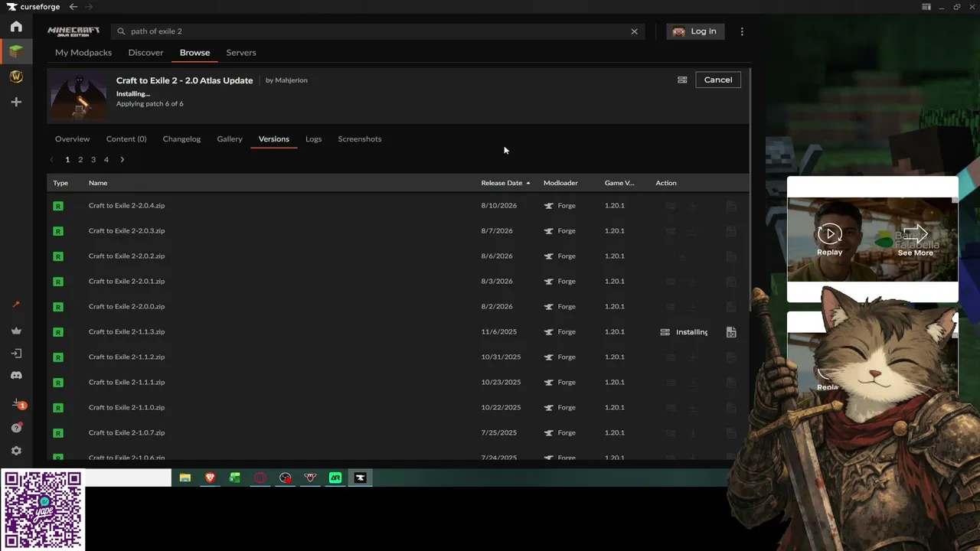The height and width of the screenshot is (551, 980).
Task: Click the orange wrench icon in sidebar
Action: (16, 305)
